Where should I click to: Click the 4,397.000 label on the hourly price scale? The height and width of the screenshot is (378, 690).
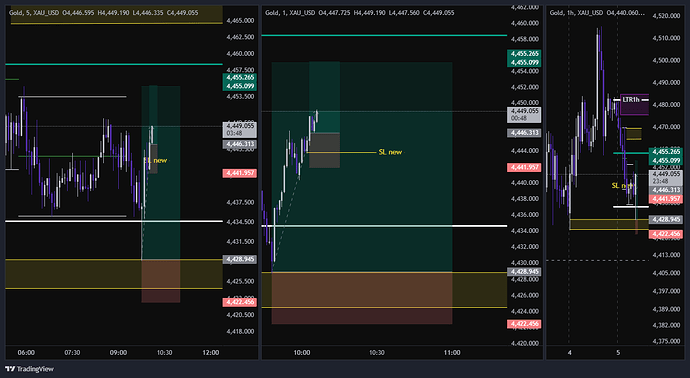pyautogui.click(x=667, y=291)
